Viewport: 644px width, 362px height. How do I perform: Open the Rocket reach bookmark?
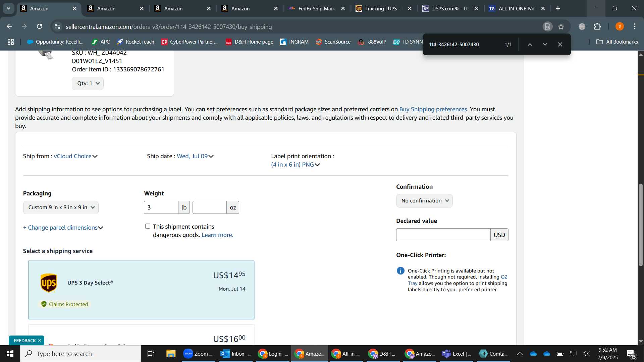[136, 42]
